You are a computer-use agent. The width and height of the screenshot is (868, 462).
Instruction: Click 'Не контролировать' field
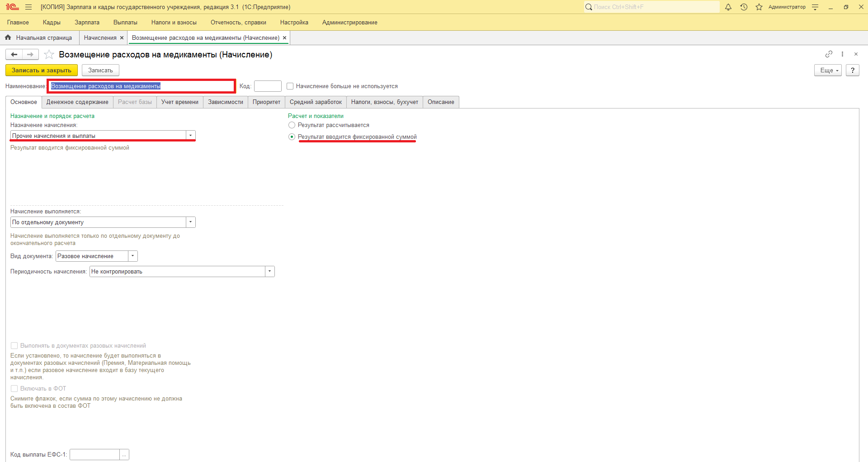click(x=178, y=271)
